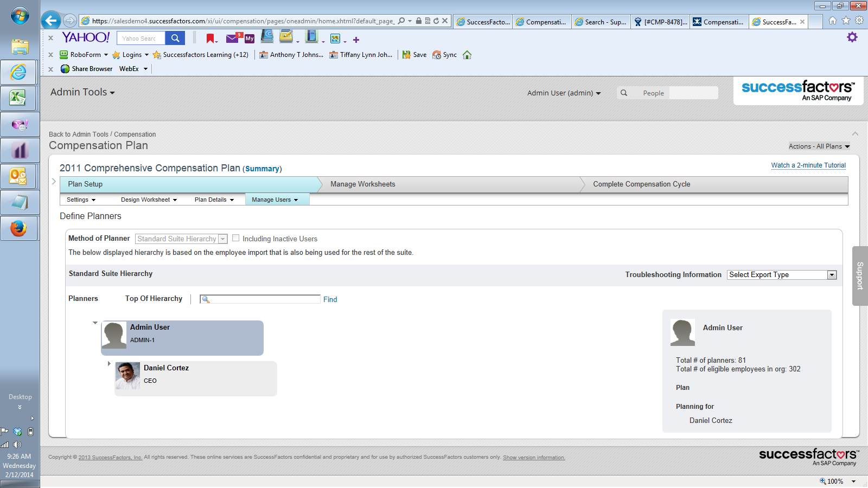This screenshot has width=868, height=488.
Task: Switch to the [#CMP-8478] browser tab
Action: [660, 22]
